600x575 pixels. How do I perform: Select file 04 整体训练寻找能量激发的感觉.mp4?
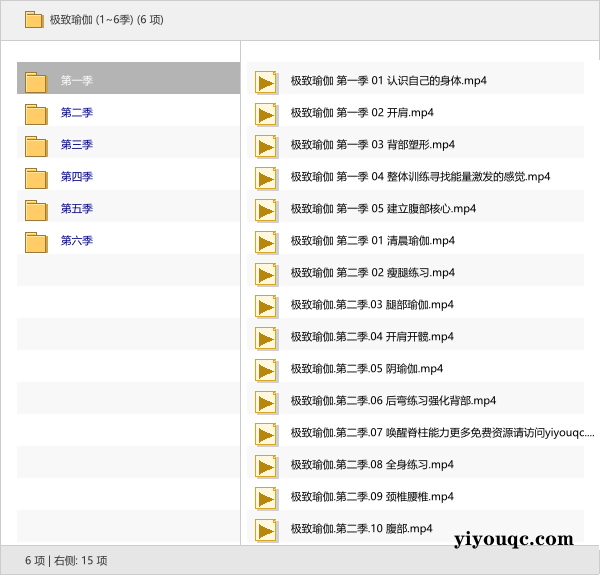[420, 177]
